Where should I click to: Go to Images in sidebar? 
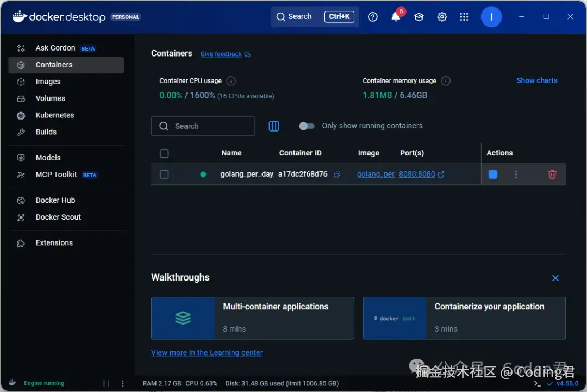pos(66,82)
